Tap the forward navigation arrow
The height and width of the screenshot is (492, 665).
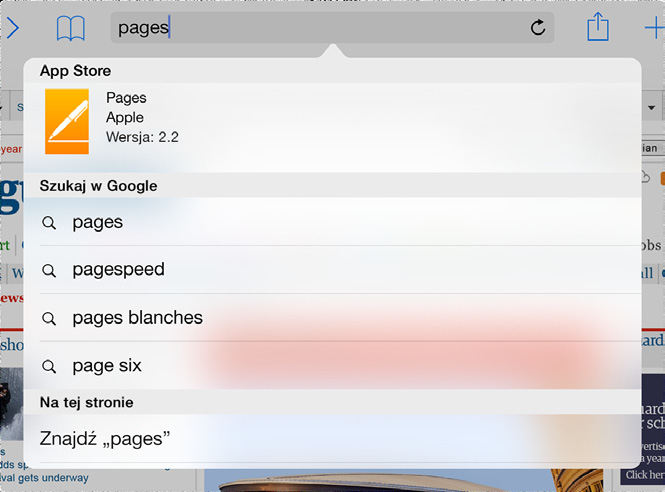point(13,28)
